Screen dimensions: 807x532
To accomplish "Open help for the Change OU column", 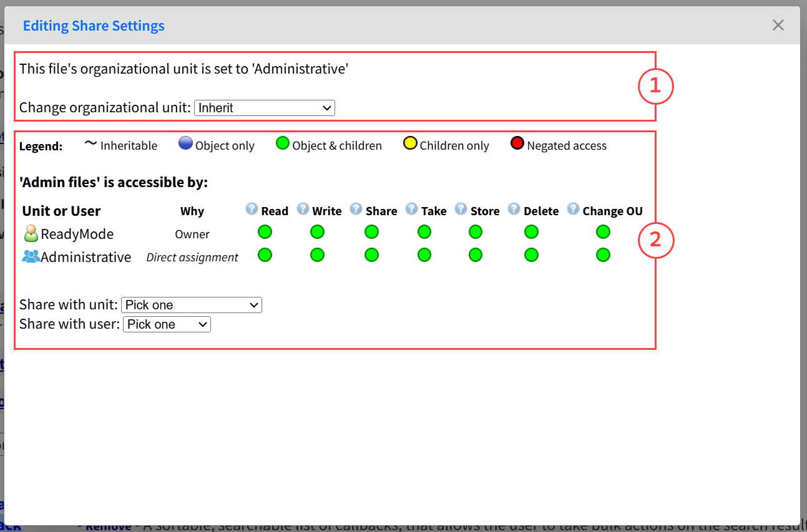I will [573, 209].
